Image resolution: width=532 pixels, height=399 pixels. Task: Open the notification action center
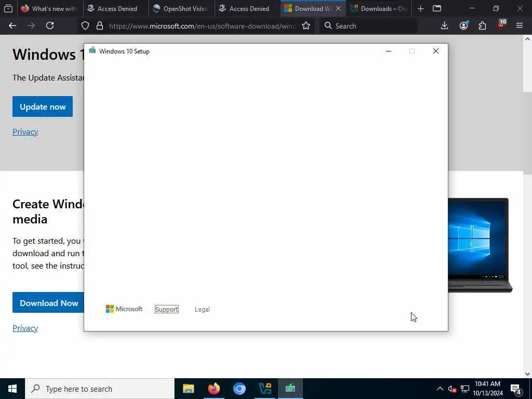point(516,389)
